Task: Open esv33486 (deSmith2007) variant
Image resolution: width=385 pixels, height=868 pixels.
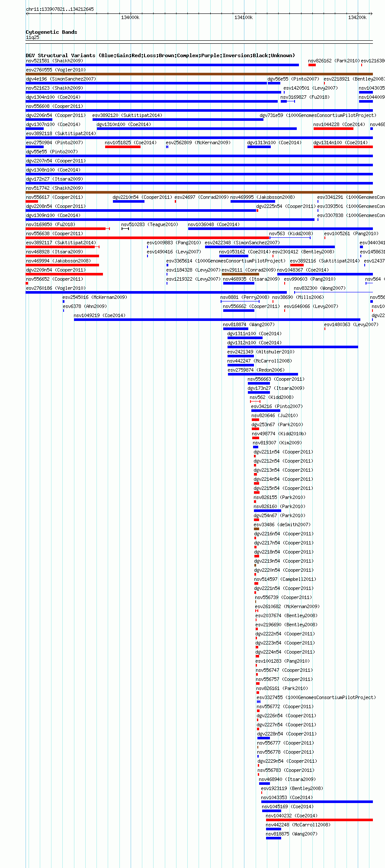Action: [x=282, y=525]
